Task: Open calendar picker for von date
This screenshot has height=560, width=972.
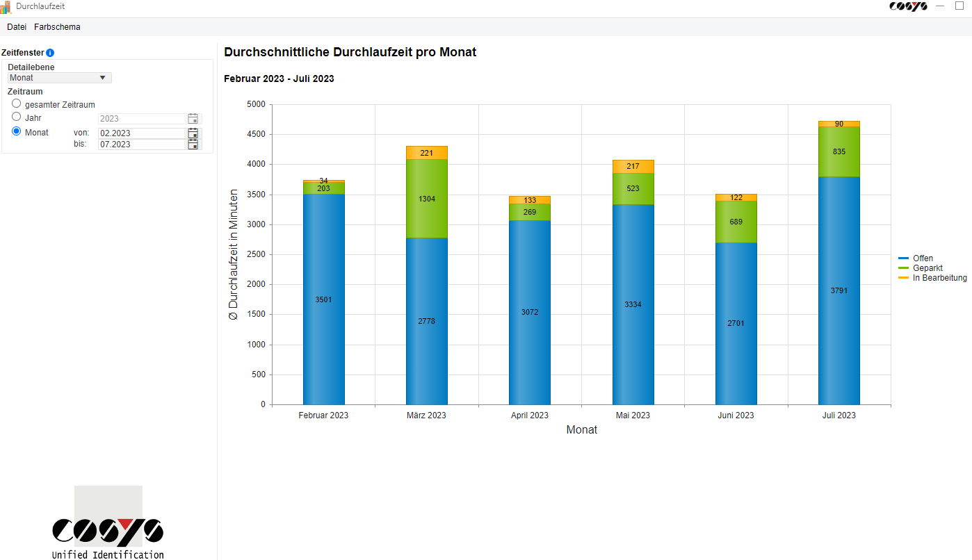Action: pyautogui.click(x=193, y=133)
